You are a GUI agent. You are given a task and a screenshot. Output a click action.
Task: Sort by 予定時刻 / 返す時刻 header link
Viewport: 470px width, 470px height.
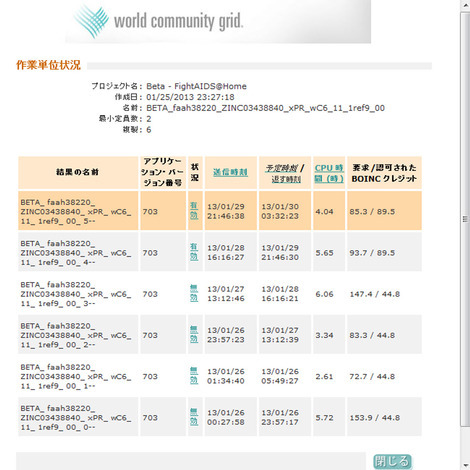pyautogui.click(x=285, y=173)
